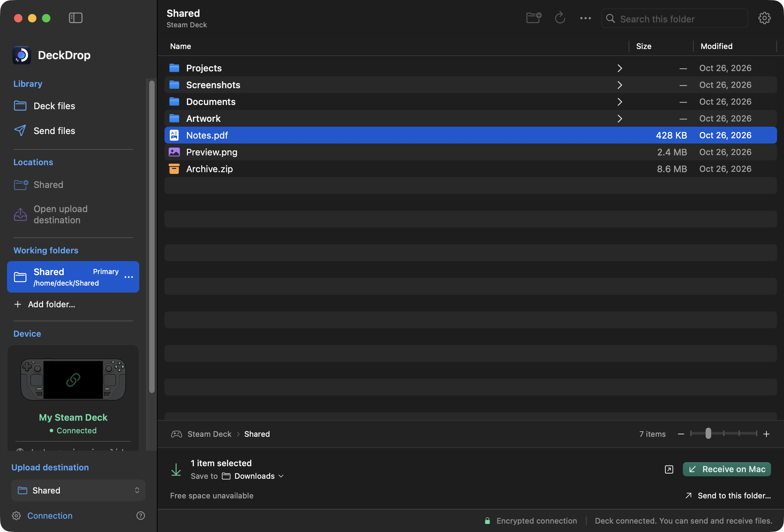Image resolution: width=784 pixels, height=532 pixels.
Task: Select the Shared /home/deck/Shared working folder
Action: tap(73, 277)
